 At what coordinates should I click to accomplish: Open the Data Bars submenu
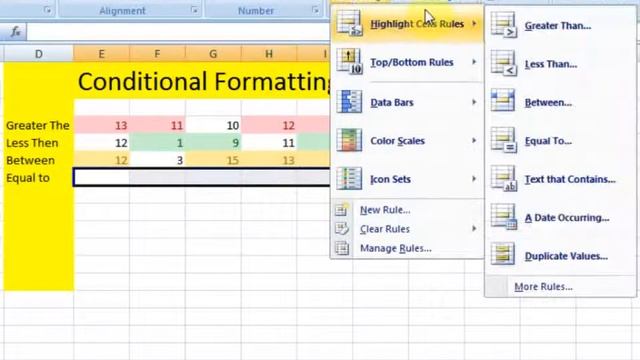[407, 102]
